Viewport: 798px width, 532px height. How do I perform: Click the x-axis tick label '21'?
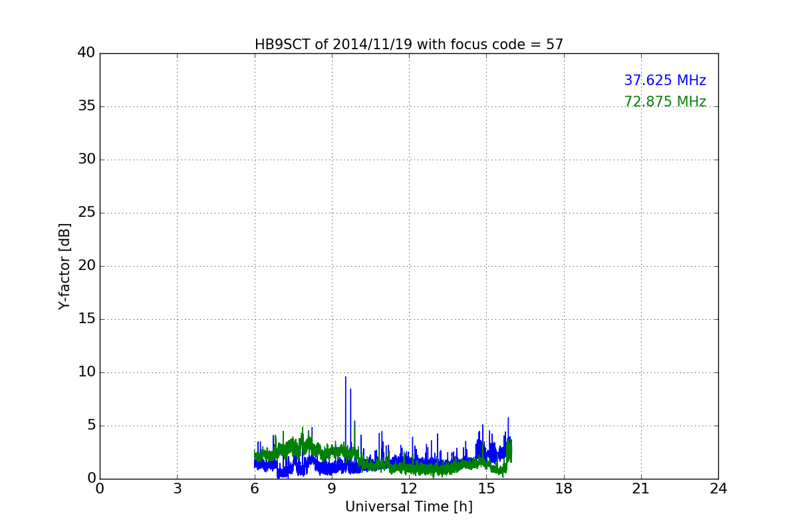(641, 489)
